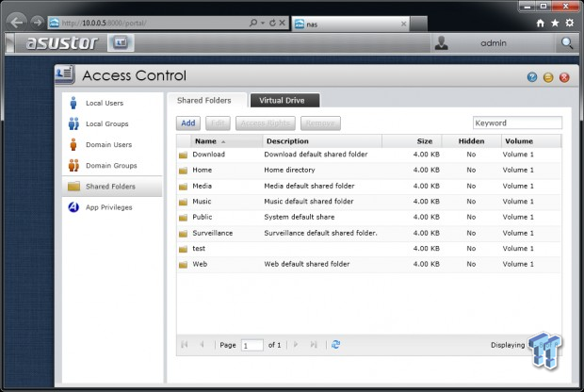This screenshot has height=392, width=584.
Task: Click the browser forward arrow button
Action: pyautogui.click(x=37, y=23)
